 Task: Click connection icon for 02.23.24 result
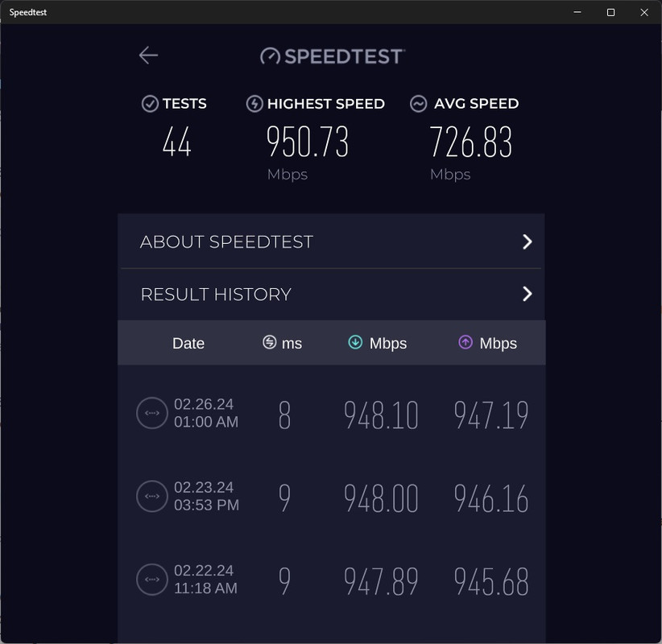[152, 496]
